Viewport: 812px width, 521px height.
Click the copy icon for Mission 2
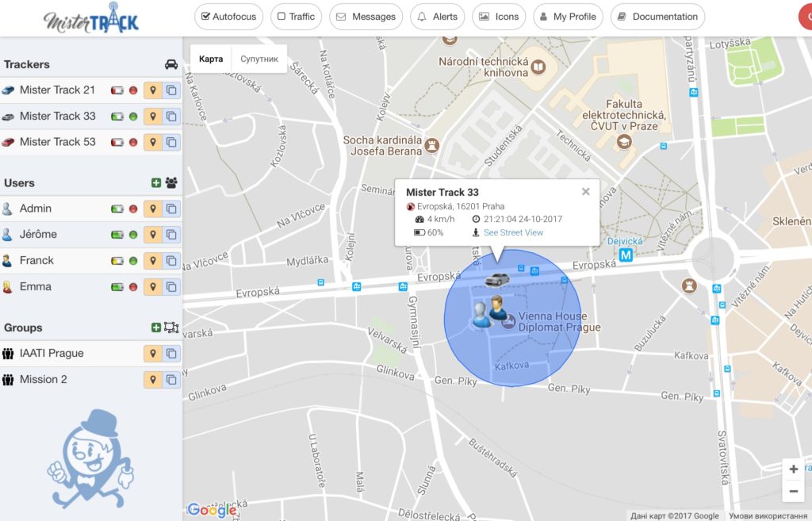tap(171, 379)
